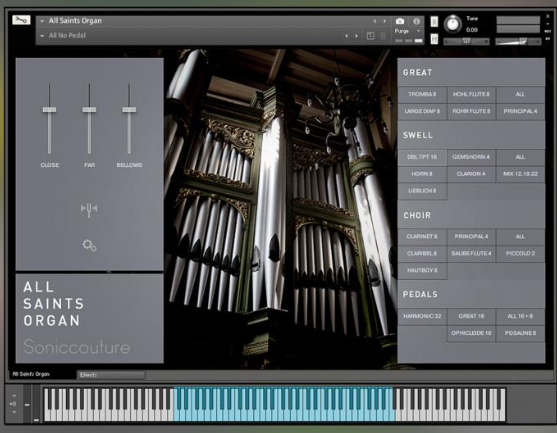
Task: Toggle Pedals OPHICLEIDE 16 stop
Action: point(471,334)
